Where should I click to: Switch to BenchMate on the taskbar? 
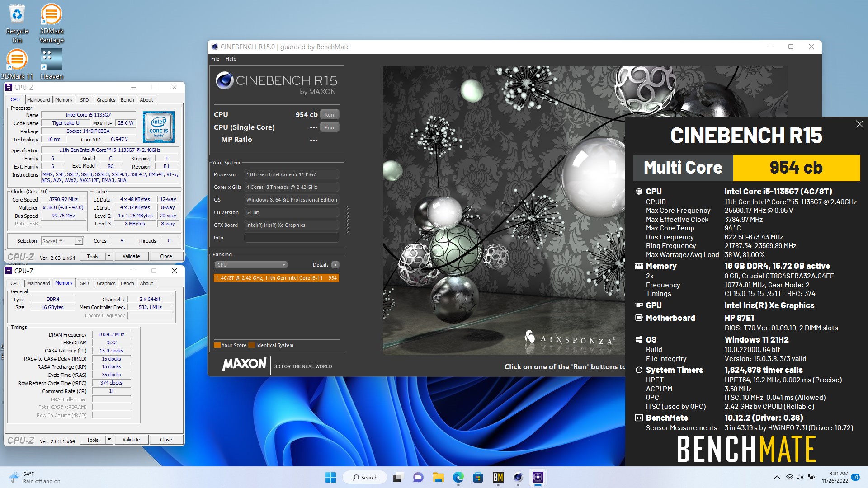click(x=498, y=477)
